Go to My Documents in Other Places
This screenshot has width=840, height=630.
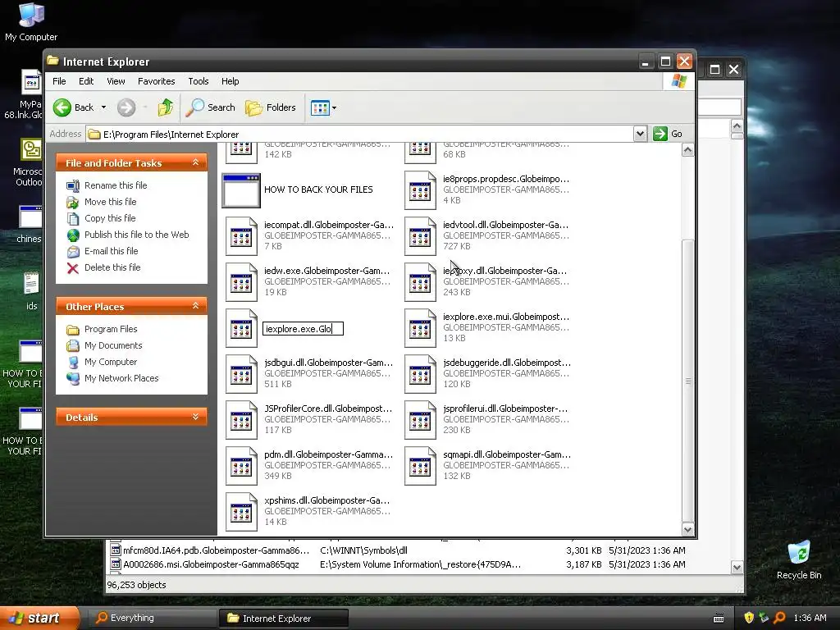113,345
